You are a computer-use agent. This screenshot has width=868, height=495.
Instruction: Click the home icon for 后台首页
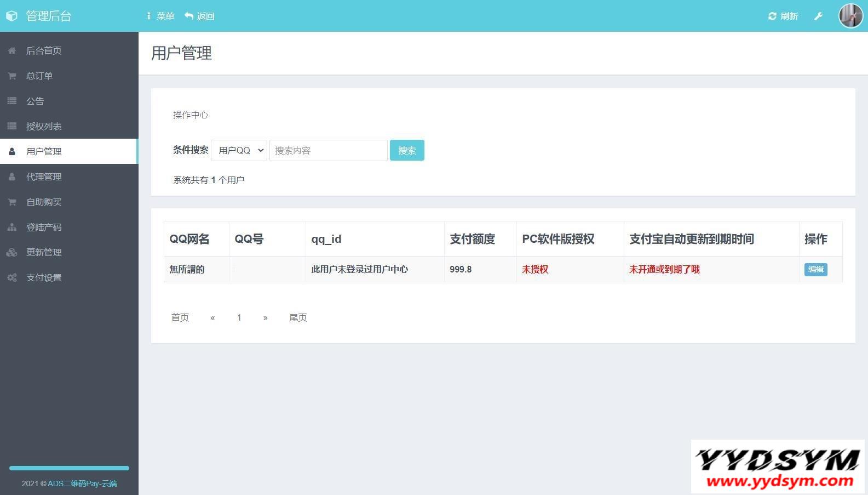12,51
